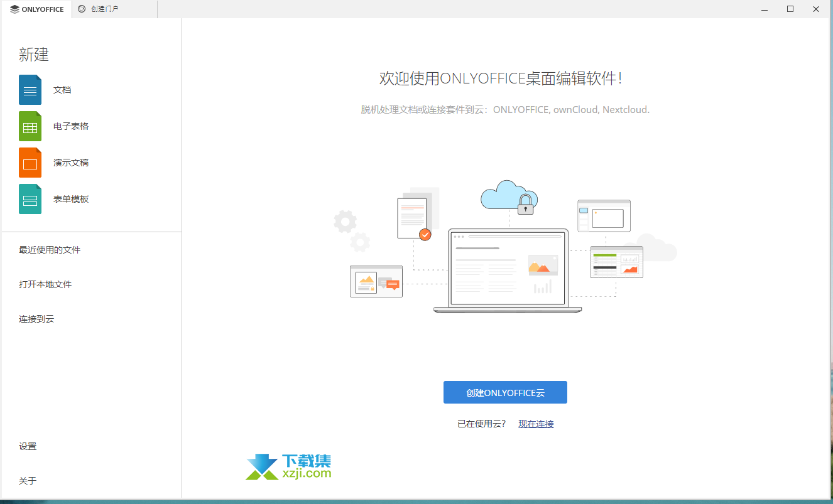Viewport: 833px width, 504px height.
Task: Create a new 电子表格
Action: click(x=71, y=126)
